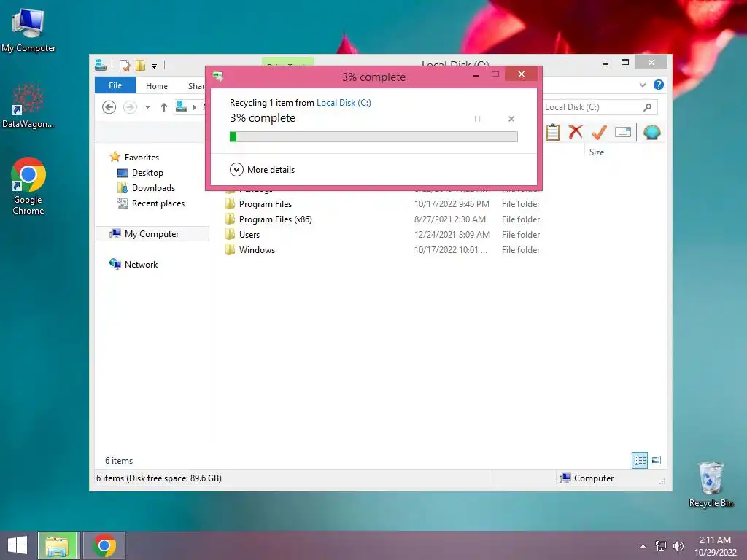Click the orange checkmark toolbar icon

click(x=599, y=132)
